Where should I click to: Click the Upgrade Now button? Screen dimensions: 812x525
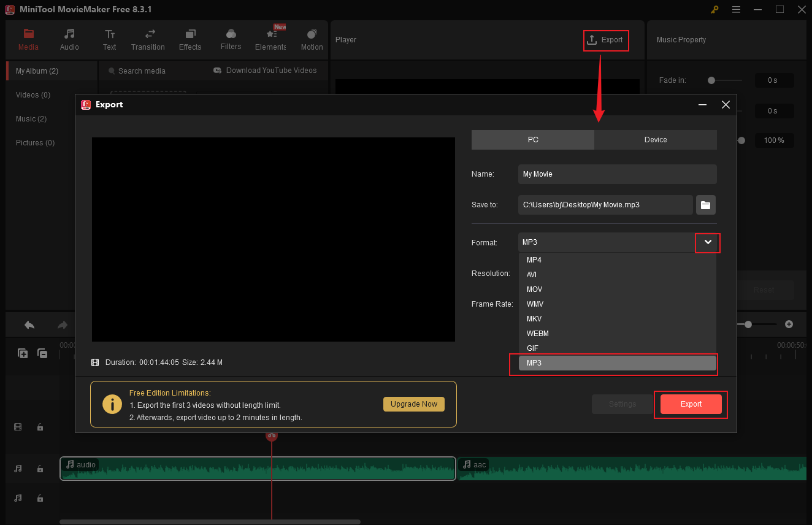click(413, 404)
